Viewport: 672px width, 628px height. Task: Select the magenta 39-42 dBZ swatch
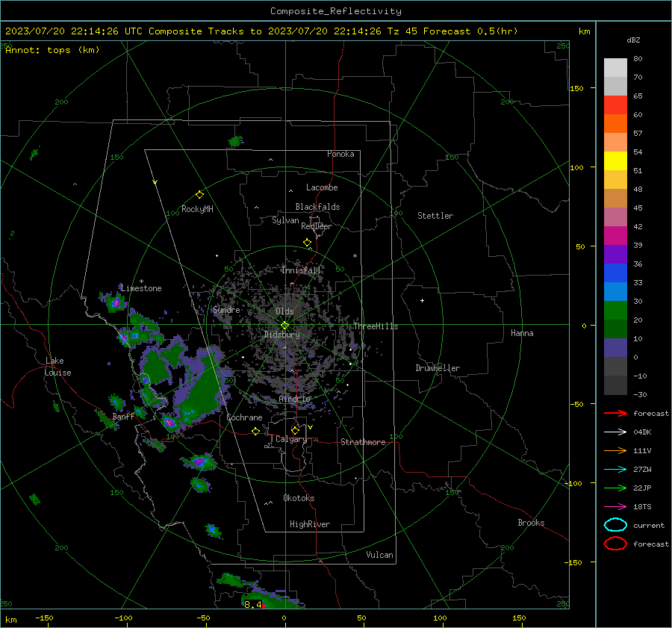[615, 236]
